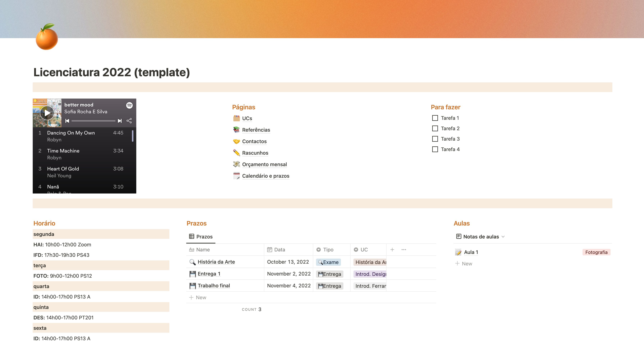The height and width of the screenshot is (346, 644).
Task: Click the Aula 1 note icon
Action: (458, 252)
